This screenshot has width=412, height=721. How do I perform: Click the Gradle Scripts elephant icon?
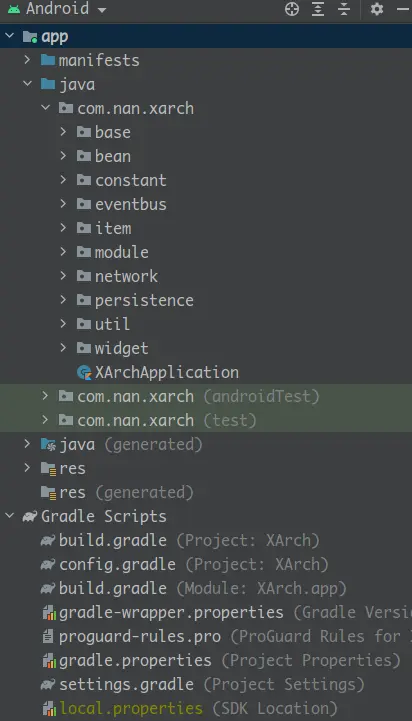(30, 516)
